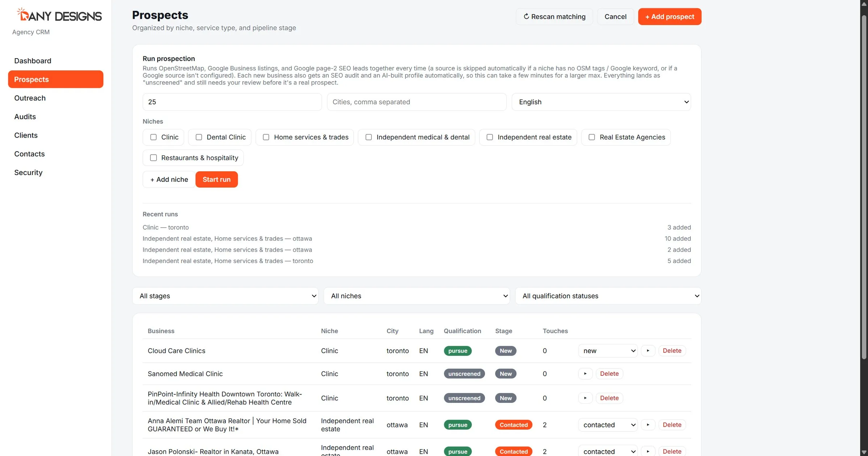Check Restaurants & hospitality niche
Image resolution: width=868 pixels, height=456 pixels.
tap(153, 158)
